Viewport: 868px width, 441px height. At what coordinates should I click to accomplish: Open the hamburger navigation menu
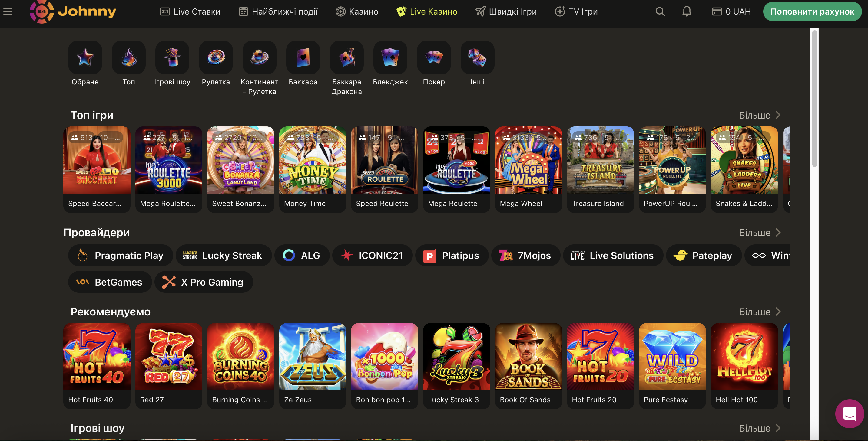coord(8,11)
